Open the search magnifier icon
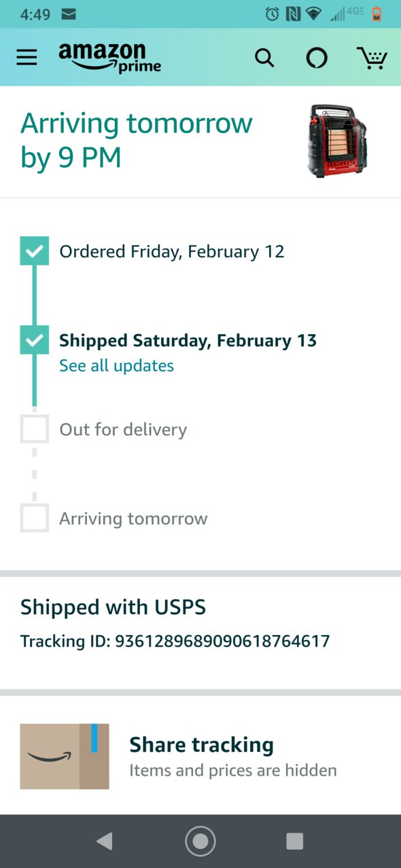The width and height of the screenshot is (401, 868). [264, 58]
